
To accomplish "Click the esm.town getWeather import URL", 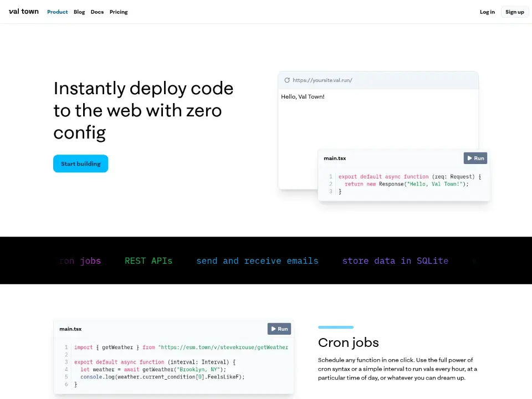I will pos(223,347).
